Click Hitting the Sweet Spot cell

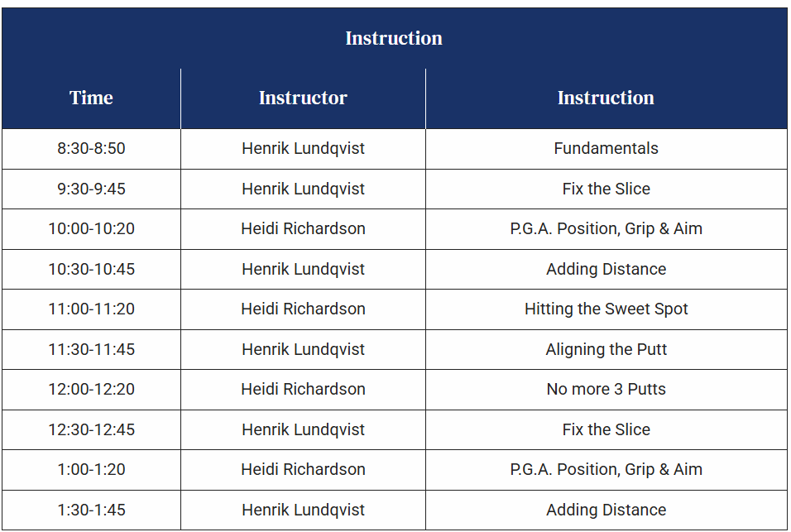pos(606,309)
